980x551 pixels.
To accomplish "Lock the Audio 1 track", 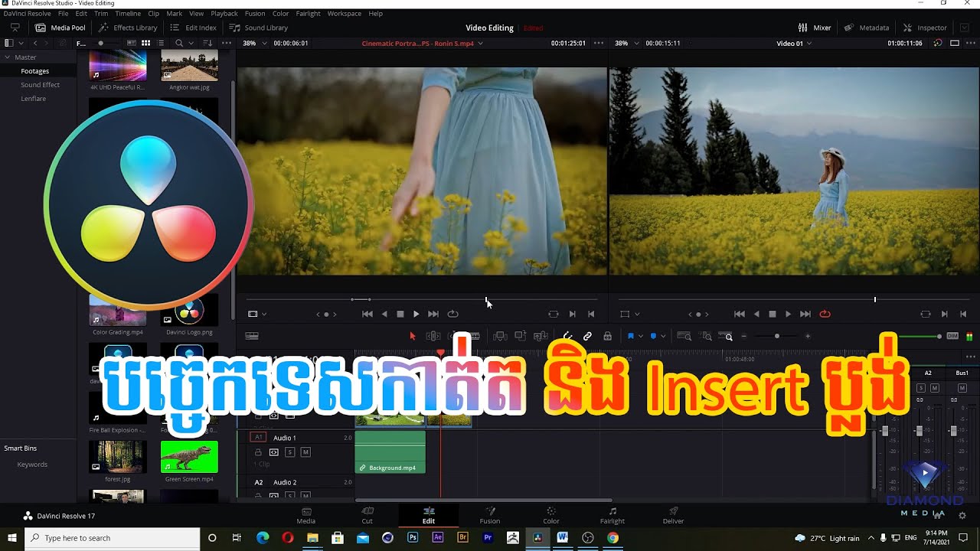I will point(258,452).
